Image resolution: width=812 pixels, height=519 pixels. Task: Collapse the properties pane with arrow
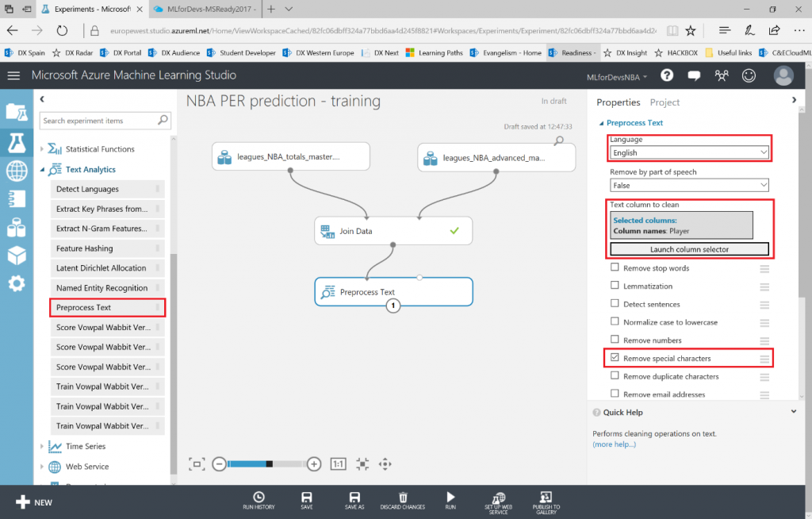(794, 100)
